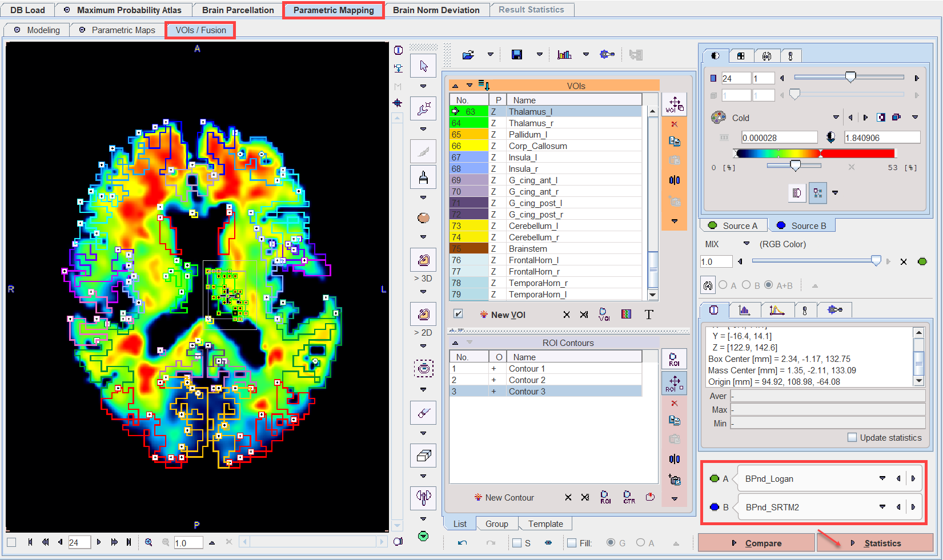Open the BPnd_SRTM2 map B dropdown
The height and width of the screenshot is (560, 943).
point(882,507)
